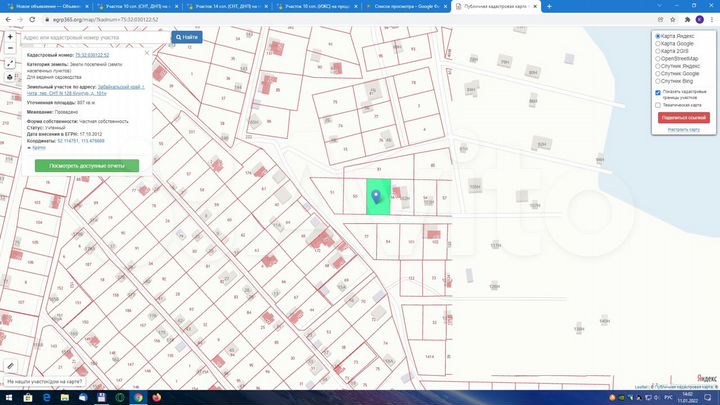Click the blue Найти search button
The width and height of the screenshot is (720, 405).
[x=187, y=37]
